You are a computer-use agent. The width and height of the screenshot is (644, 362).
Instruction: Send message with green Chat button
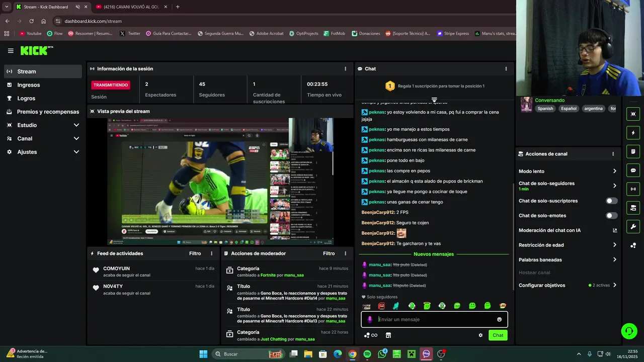pos(498,335)
